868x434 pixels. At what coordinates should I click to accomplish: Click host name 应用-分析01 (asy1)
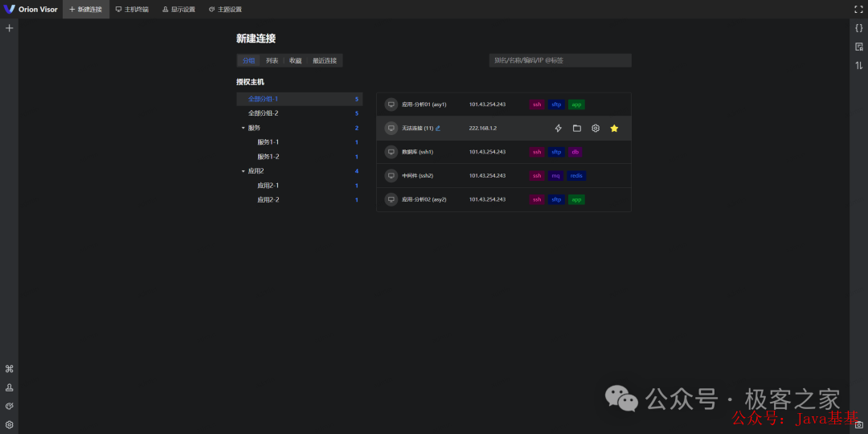424,104
